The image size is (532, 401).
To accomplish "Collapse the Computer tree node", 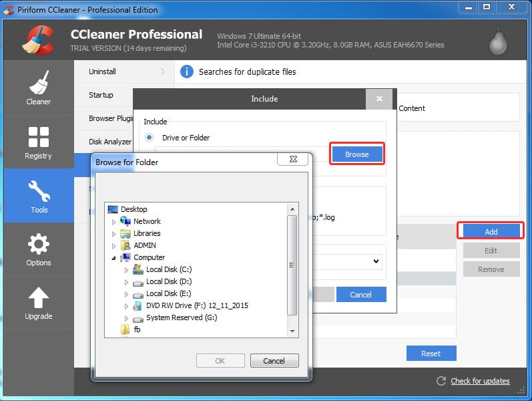I will tap(113, 257).
